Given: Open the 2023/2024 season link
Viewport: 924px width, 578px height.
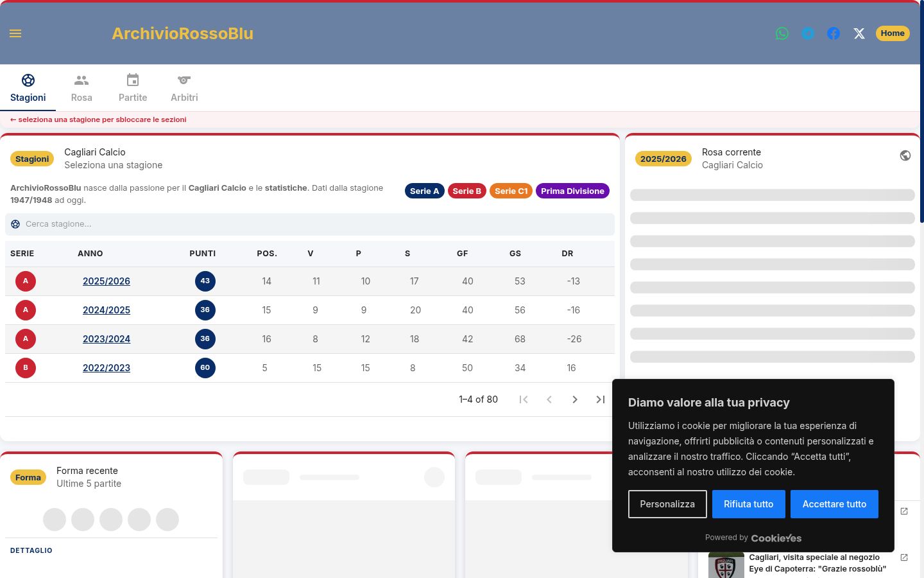Looking at the screenshot, I should point(107,339).
